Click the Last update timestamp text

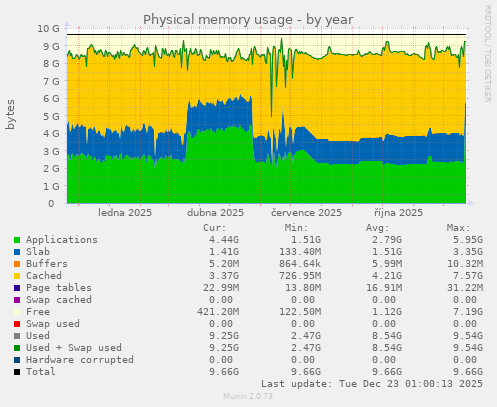[372, 384]
